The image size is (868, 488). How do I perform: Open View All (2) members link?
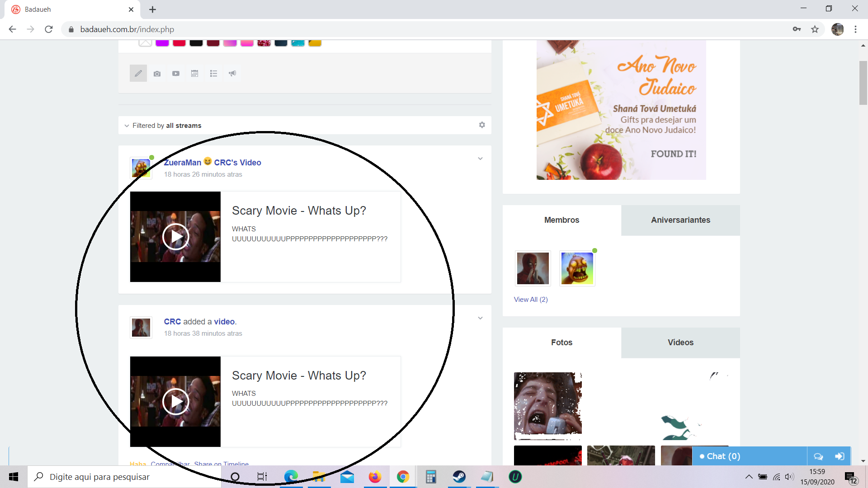click(x=531, y=300)
